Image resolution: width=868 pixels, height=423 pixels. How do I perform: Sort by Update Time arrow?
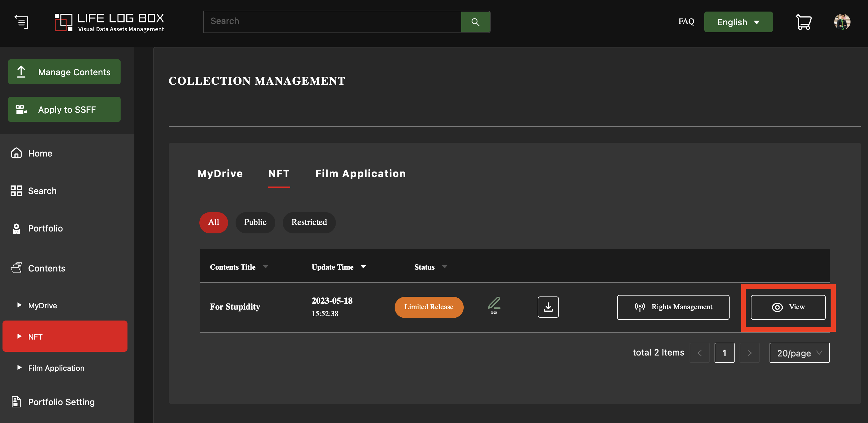pos(363,267)
